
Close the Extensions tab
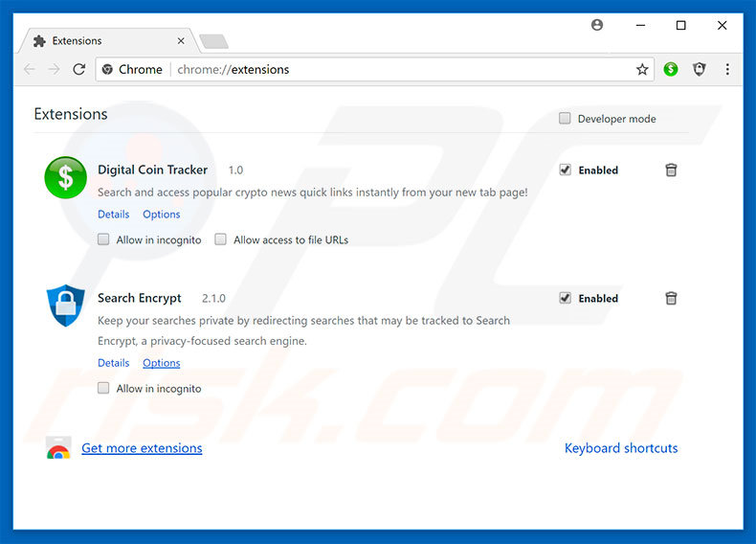click(181, 41)
